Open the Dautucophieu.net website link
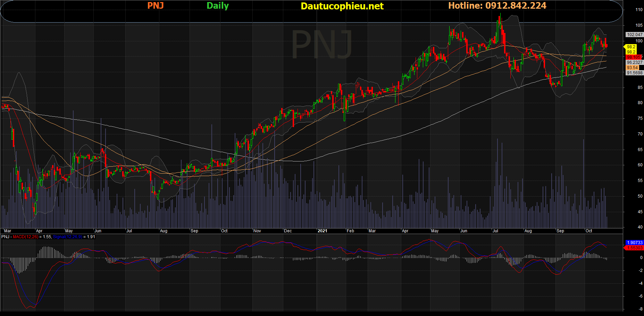The image size is (644, 316). [x=342, y=6]
